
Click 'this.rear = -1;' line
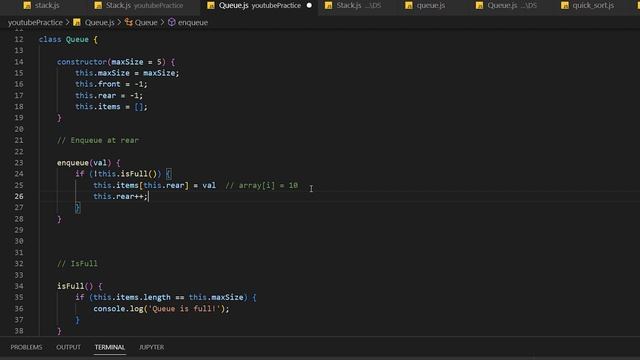click(x=109, y=96)
